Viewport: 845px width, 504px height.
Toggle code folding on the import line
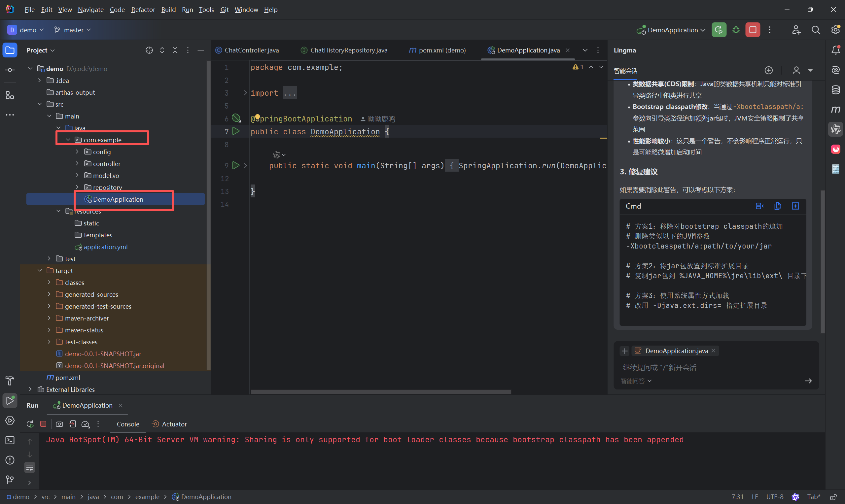[x=245, y=93]
